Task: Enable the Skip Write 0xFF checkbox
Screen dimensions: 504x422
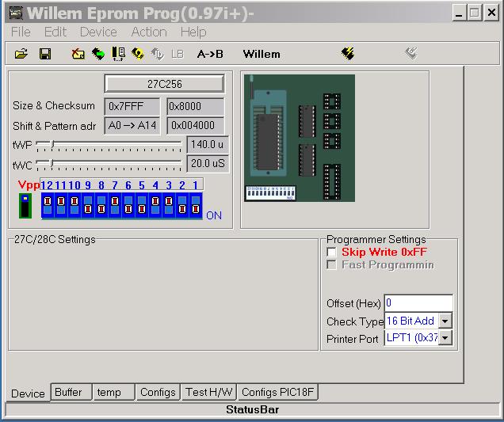Action: tap(332, 252)
